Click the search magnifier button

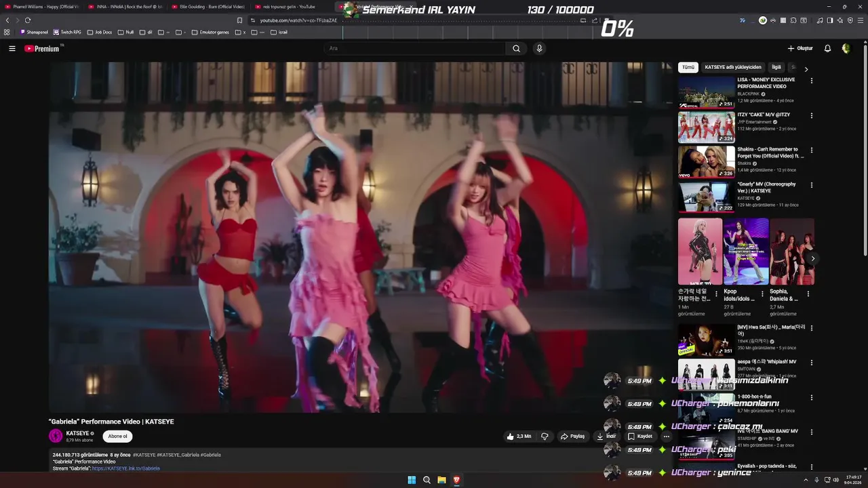[x=516, y=48]
